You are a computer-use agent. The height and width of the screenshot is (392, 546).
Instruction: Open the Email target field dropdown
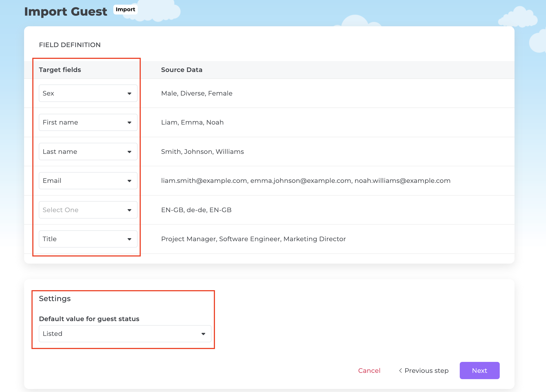[x=88, y=181]
